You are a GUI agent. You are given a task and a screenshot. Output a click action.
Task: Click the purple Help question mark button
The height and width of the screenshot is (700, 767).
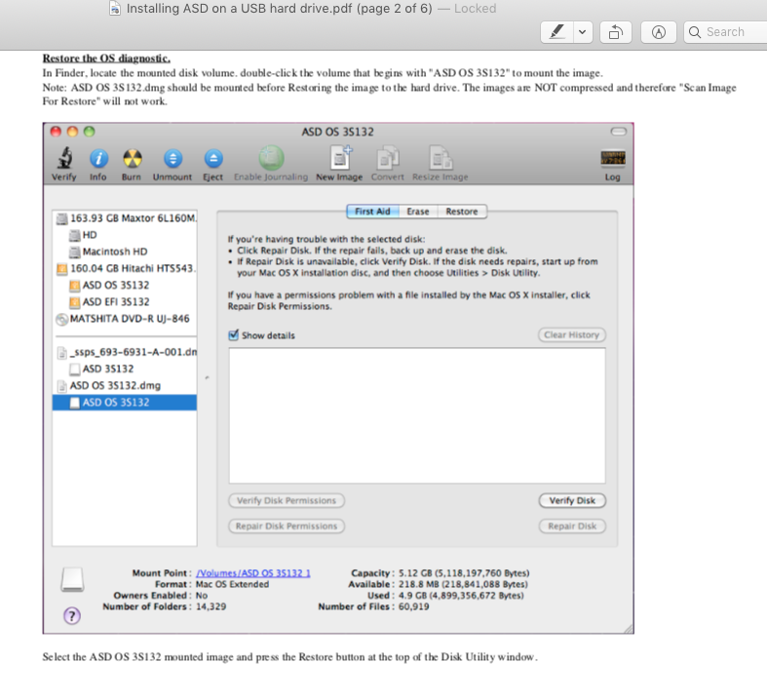pyautogui.click(x=72, y=615)
